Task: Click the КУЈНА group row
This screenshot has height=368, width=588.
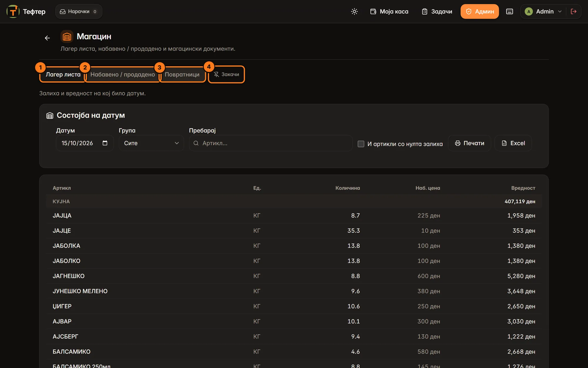Action: tap(294, 201)
